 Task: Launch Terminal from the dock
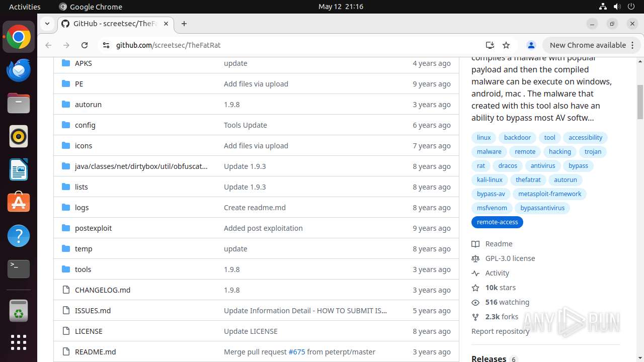coord(19,269)
